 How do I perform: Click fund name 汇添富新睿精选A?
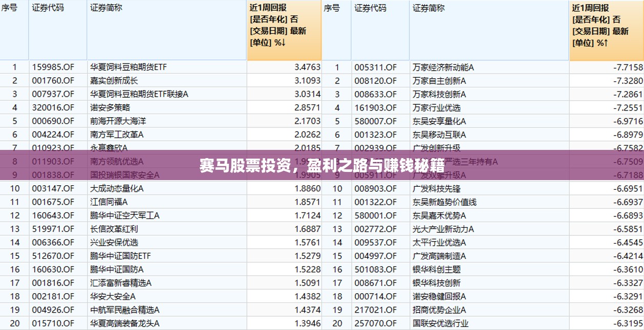pos(121,283)
